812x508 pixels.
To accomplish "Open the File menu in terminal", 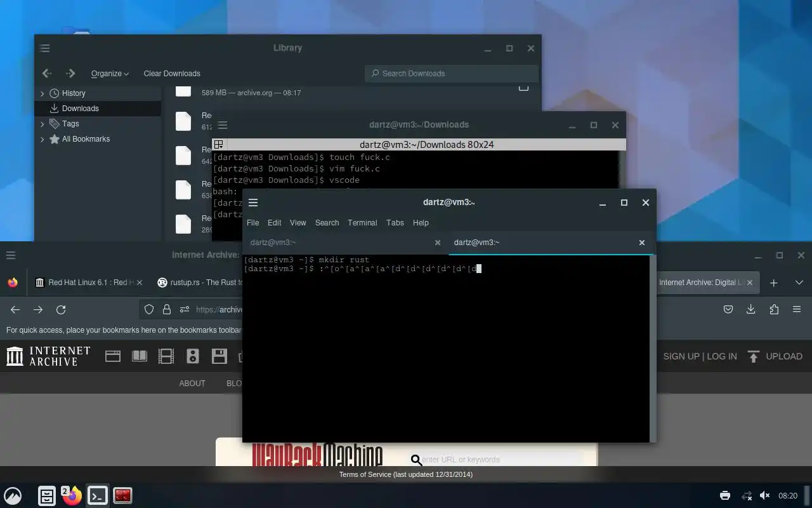I will [x=252, y=223].
